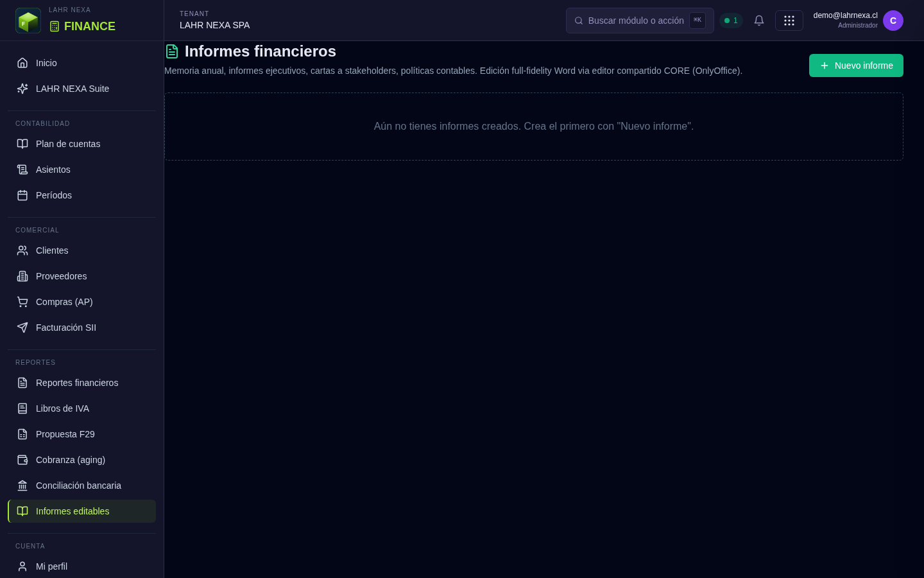Click the demo@lahrnexa.cl account email

point(845,15)
